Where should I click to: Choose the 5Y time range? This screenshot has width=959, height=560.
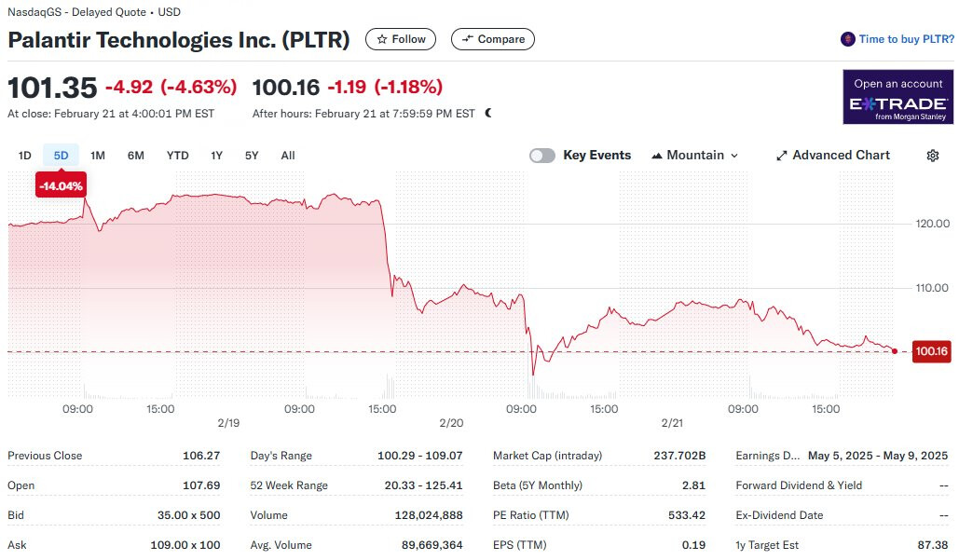[252, 156]
